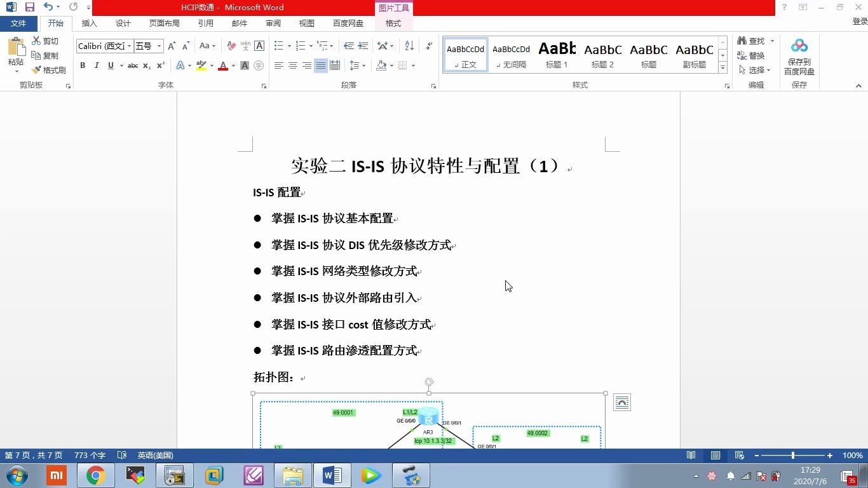The height and width of the screenshot is (488, 868).
Task: Toggle Italic formatting
Action: pos(97,65)
